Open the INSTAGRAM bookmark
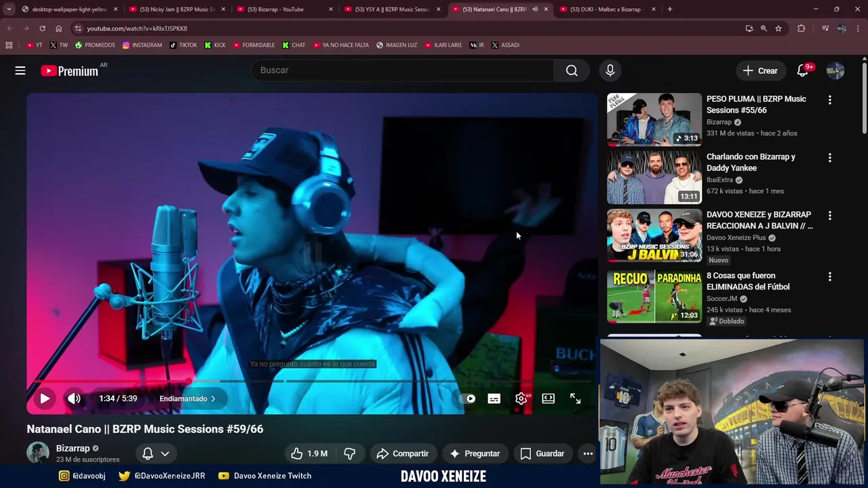This screenshot has height=488, width=868. 142,45
